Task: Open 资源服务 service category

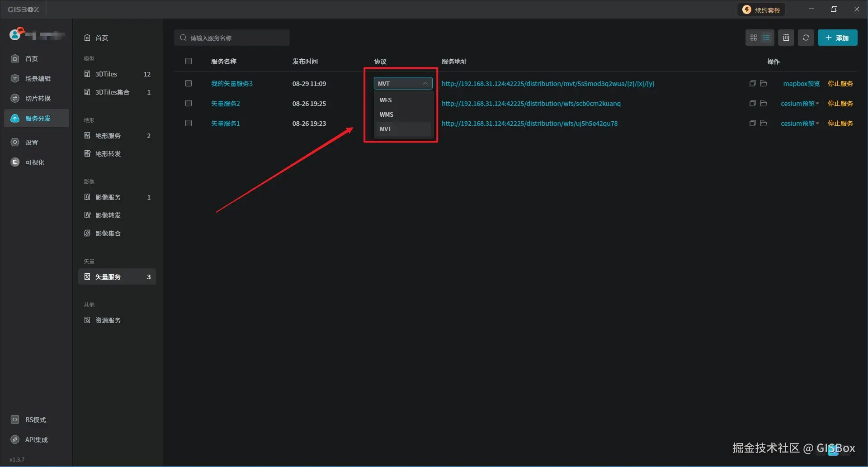Action: point(117,320)
